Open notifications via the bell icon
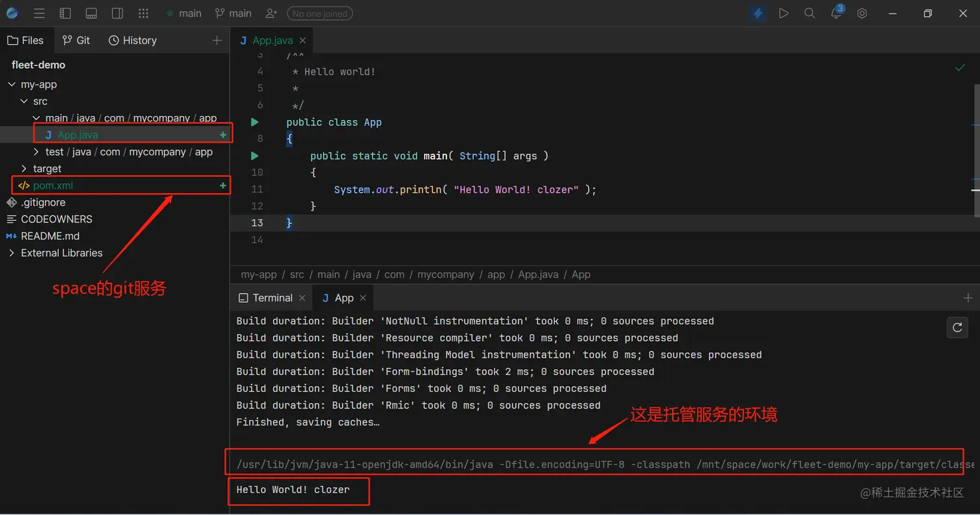This screenshot has height=515, width=980. [835, 13]
